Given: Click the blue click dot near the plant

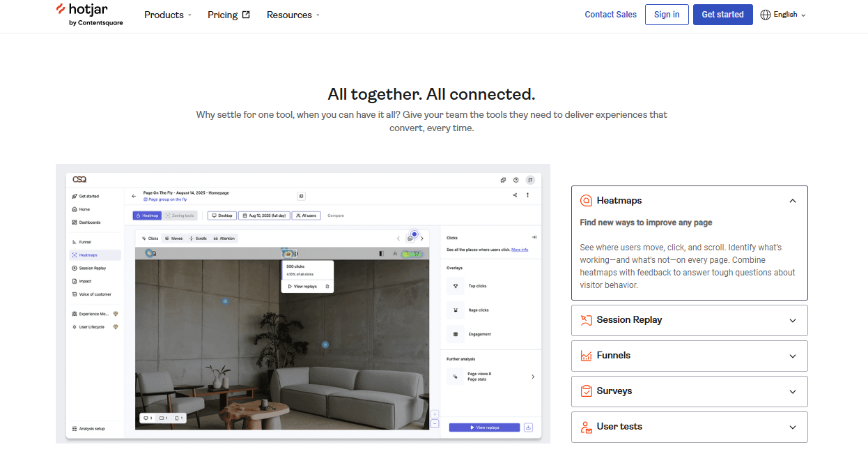Looking at the screenshot, I should pos(325,344).
